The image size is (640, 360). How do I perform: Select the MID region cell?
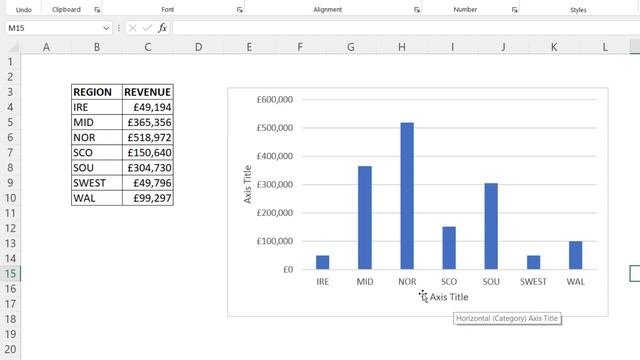pos(97,122)
